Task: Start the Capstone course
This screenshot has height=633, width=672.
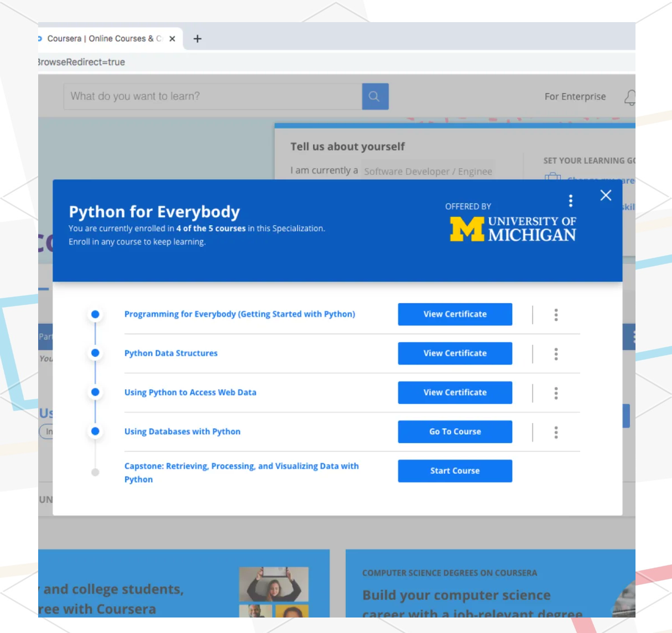Action: point(455,471)
